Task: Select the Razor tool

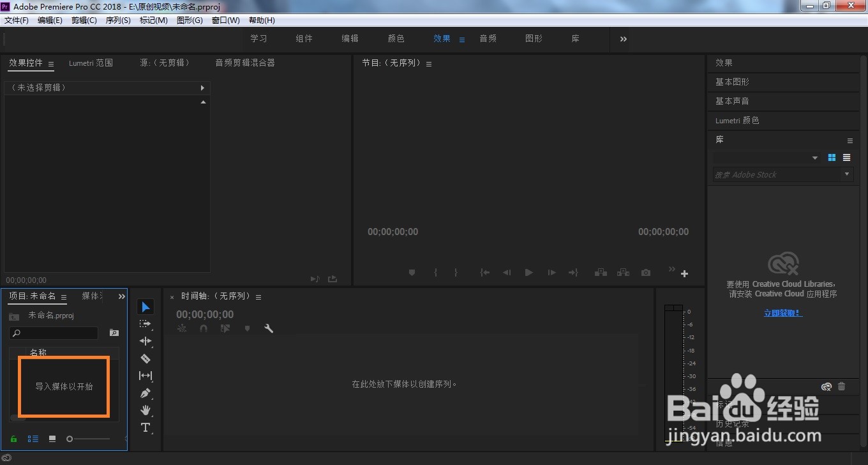Action: (x=146, y=358)
